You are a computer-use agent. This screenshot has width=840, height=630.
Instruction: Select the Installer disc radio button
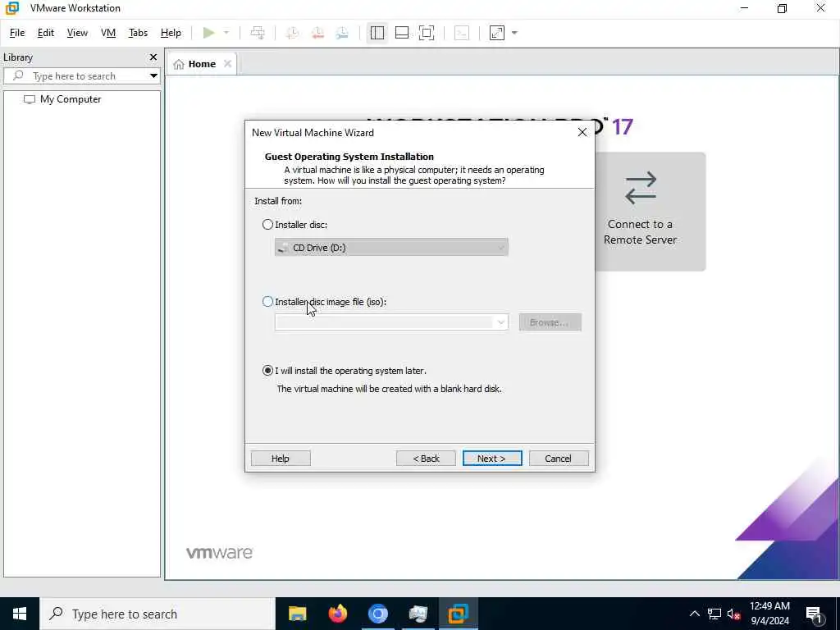point(268,225)
